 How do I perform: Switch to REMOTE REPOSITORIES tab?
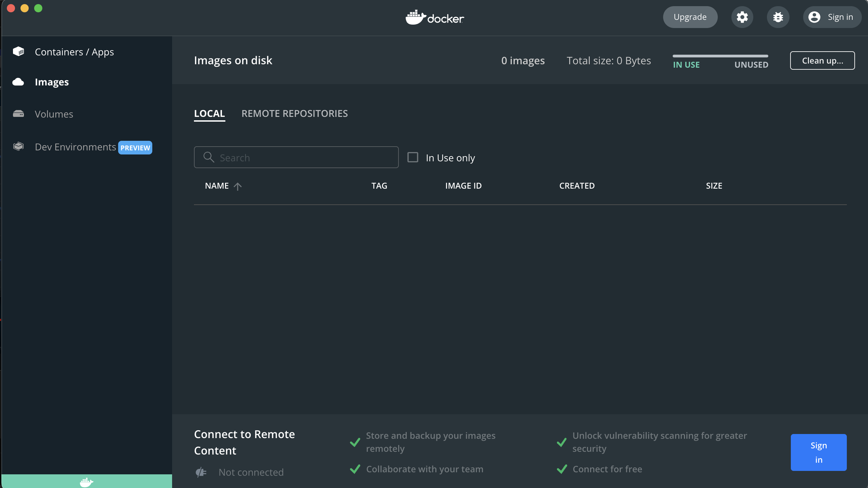tap(294, 113)
